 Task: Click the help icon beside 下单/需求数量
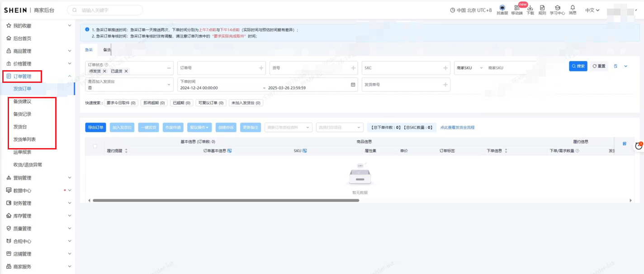pos(578,151)
